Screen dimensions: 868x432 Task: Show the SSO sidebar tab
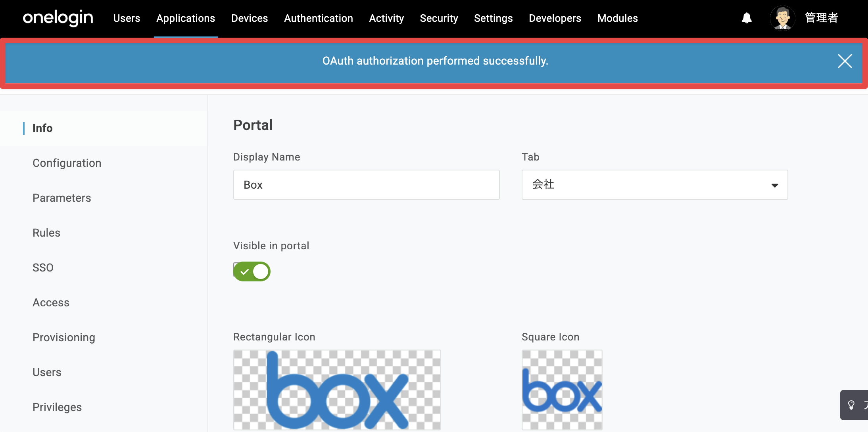click(x=43, y=268)
